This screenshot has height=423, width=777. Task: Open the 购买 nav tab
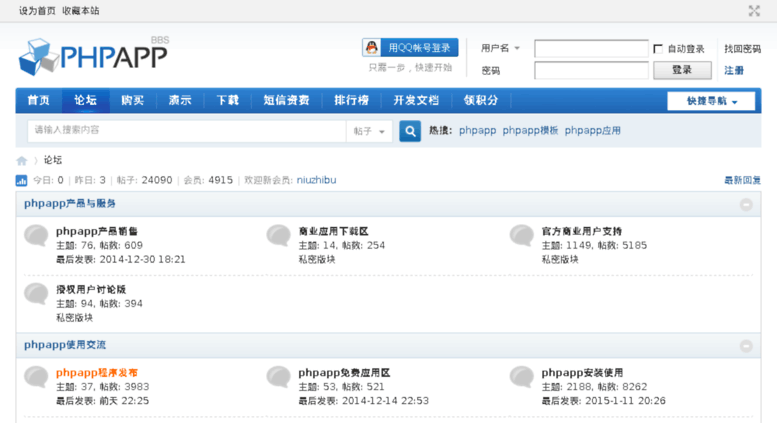[x=132, y=101]
